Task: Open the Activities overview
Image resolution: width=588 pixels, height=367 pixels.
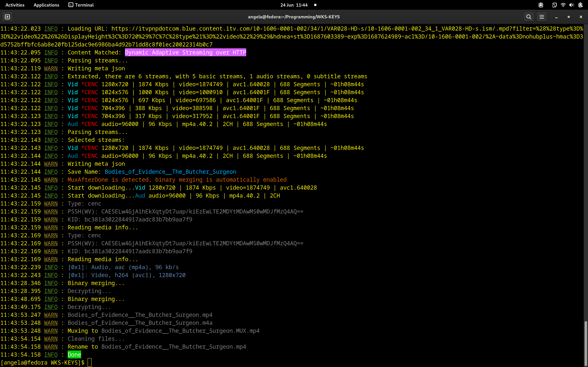Action: [x=15, y=5]
